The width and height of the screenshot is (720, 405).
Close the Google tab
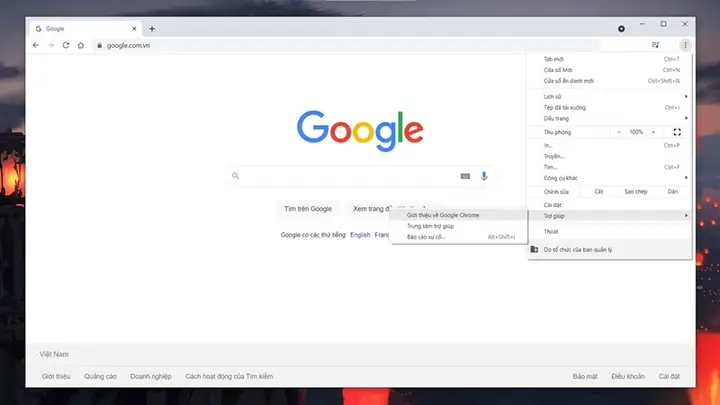(x=134, y=28)
